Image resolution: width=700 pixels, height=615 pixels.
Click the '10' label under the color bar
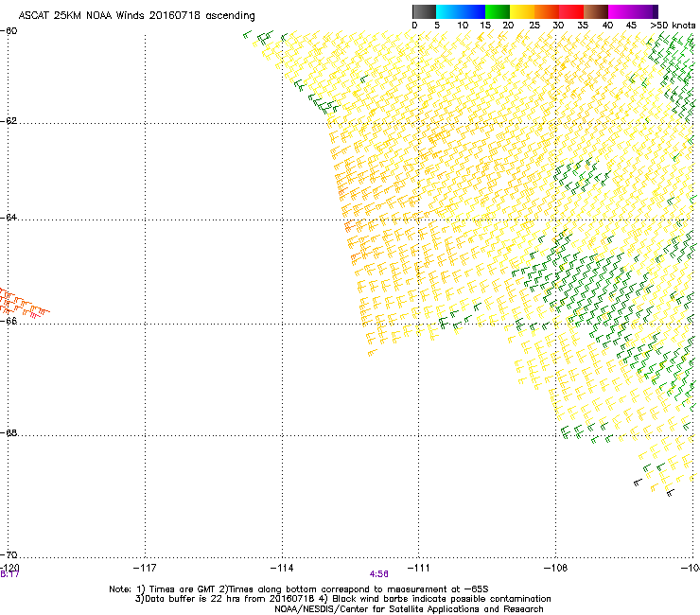(463, 26)
